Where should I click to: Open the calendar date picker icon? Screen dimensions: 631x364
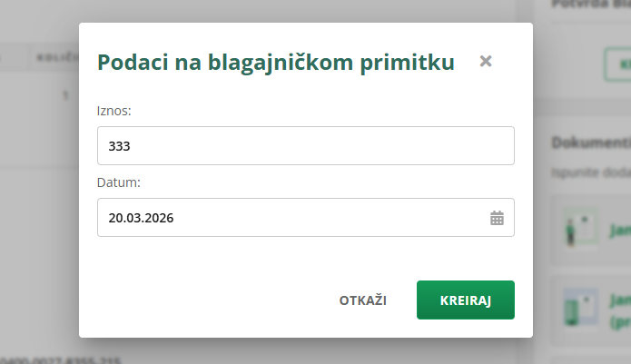point(497,218)
